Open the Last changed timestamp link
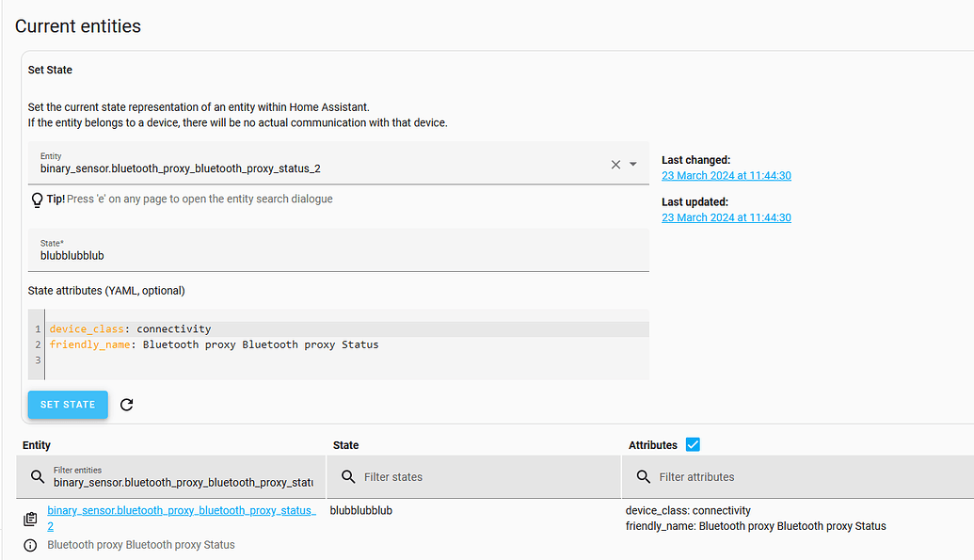974x560 pixels. click(726, 176)
